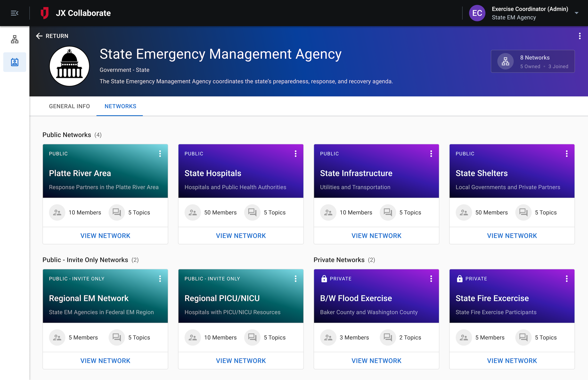Click the Public - Invite Only Networks heading
The height and width of the screenshot is (380, 588).
point(85,260)
